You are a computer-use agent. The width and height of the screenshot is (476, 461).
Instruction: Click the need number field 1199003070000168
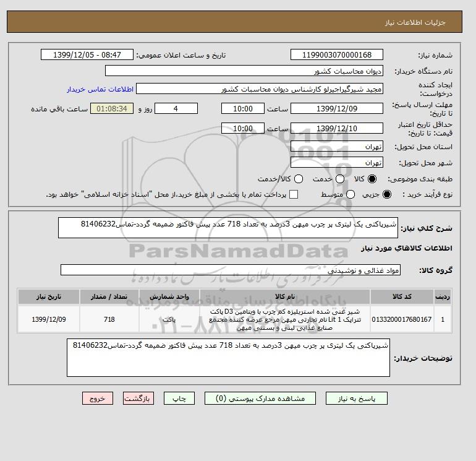[337, 54]
